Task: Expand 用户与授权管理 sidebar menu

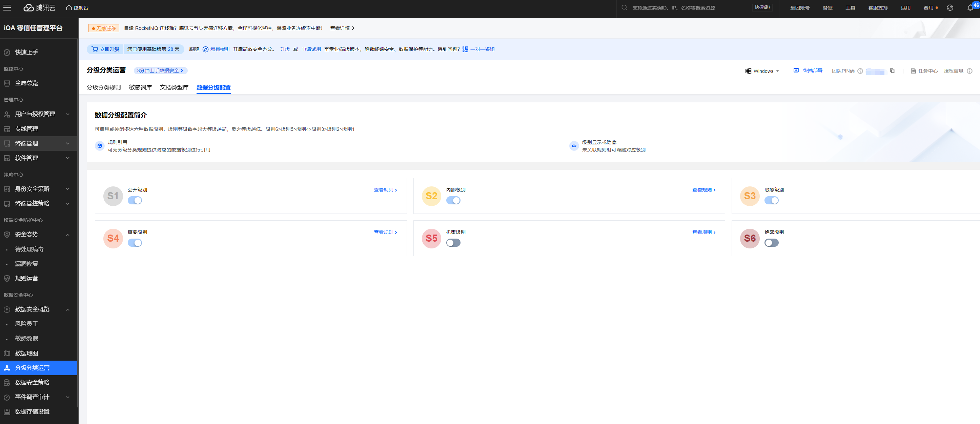Action: (x=35, y=114)
